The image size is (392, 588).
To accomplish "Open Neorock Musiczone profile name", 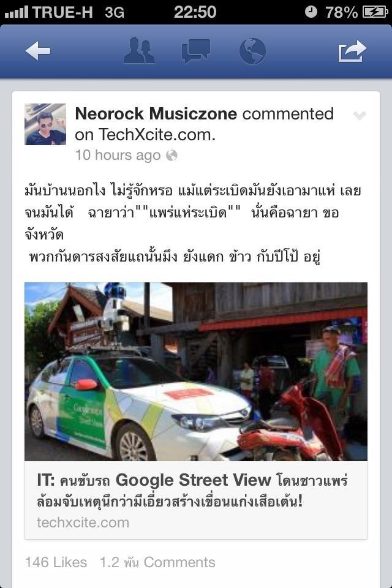I will coord(156,114).
